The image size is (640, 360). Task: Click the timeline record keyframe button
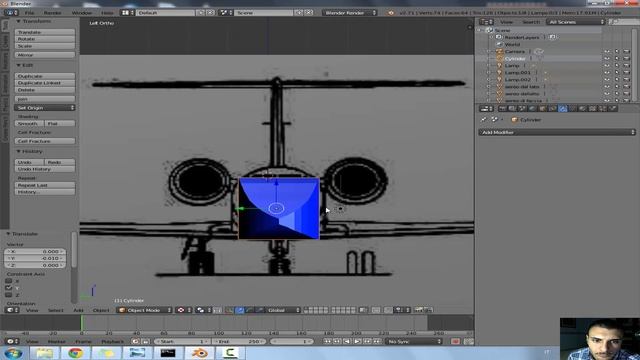(x=456, y=341)
